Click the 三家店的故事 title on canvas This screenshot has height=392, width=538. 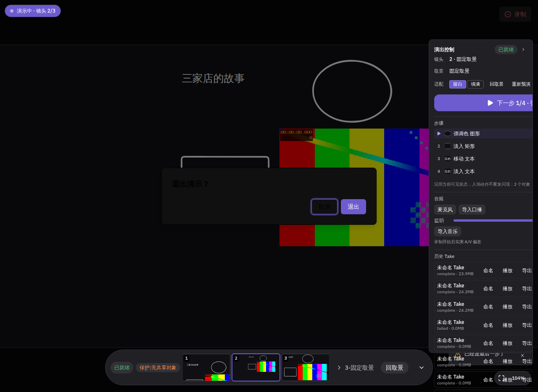click(213, 79)
